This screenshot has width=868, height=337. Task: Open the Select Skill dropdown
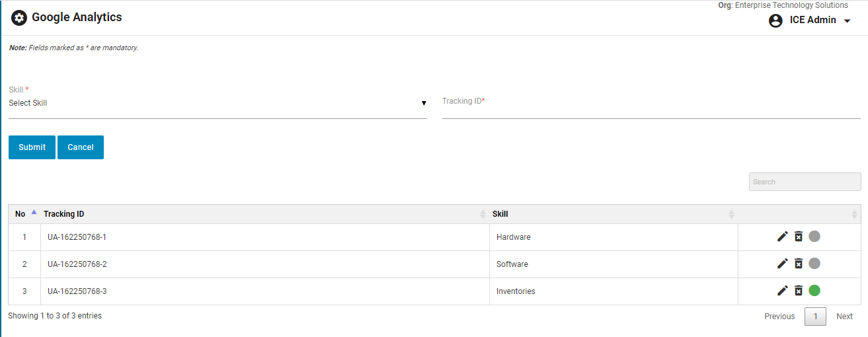click(217, 103)
